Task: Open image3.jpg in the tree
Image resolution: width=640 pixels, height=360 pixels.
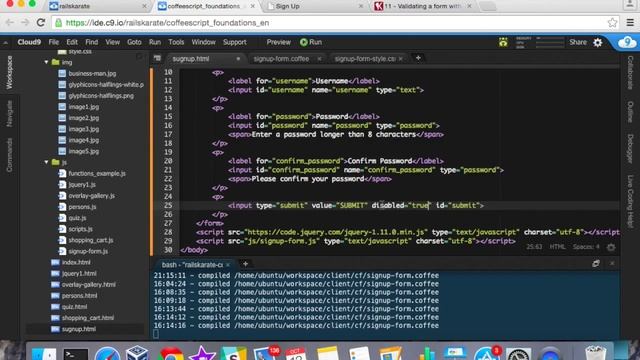Action: click(84, 129)
